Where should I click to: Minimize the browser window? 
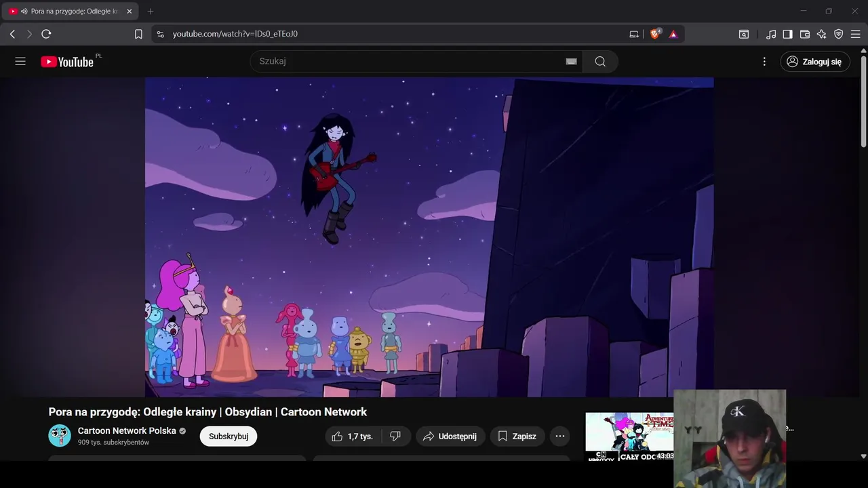tap(804, 12)
